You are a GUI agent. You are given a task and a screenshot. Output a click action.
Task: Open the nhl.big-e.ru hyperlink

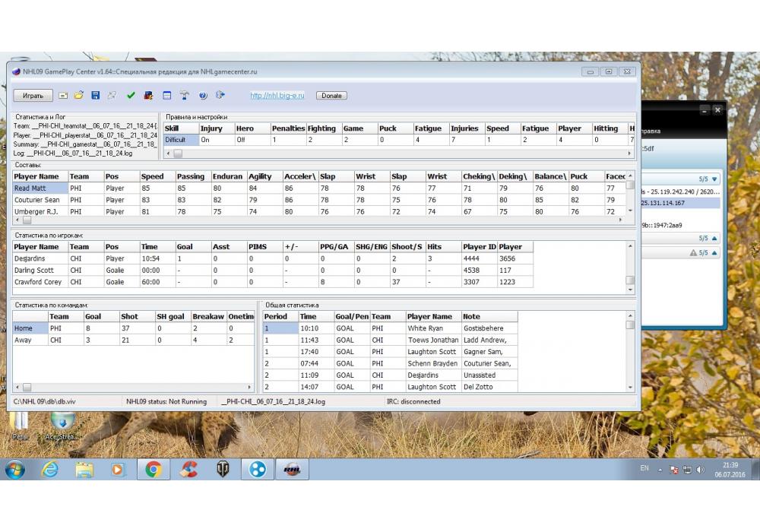(277, 96)
